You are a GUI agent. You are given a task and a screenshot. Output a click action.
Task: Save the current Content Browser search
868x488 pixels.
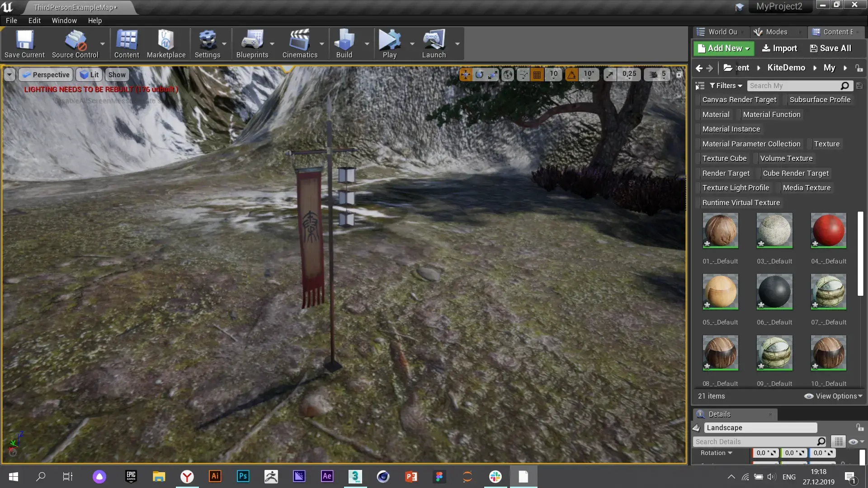[859, 86]
